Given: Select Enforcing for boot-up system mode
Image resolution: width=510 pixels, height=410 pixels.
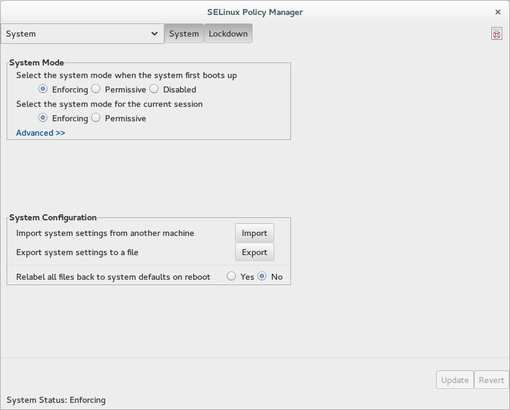Looking at the screenshot, I should 43,89.
